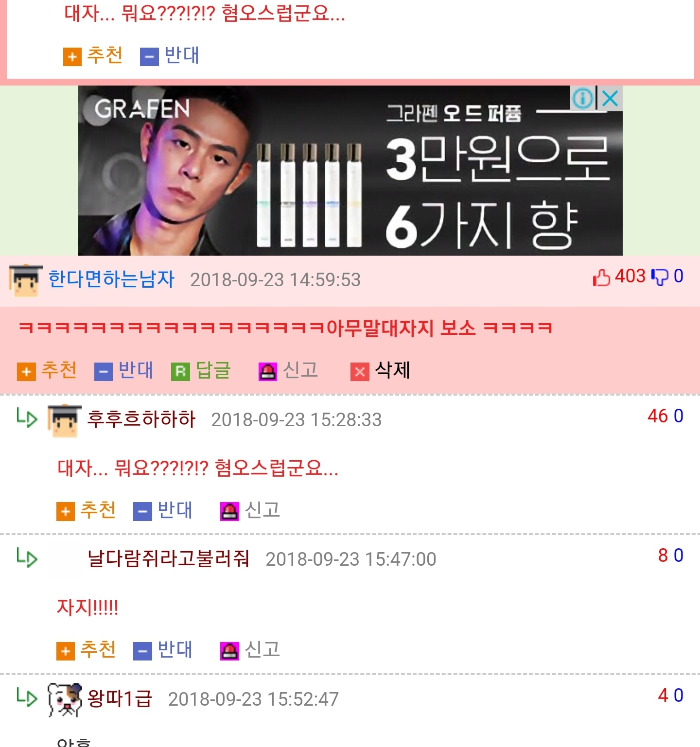The height and width of the screenshot is (747, 700).
Task: Open the ad info icon
Action: pos(583,99)
